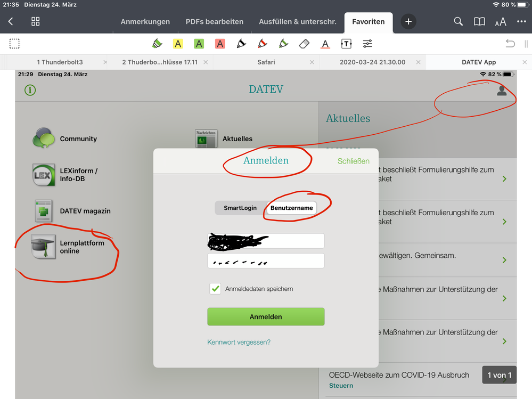This screenshot has width=532, height=399.
Task: Open the thumbnail grid view
Action: [35, 22]
